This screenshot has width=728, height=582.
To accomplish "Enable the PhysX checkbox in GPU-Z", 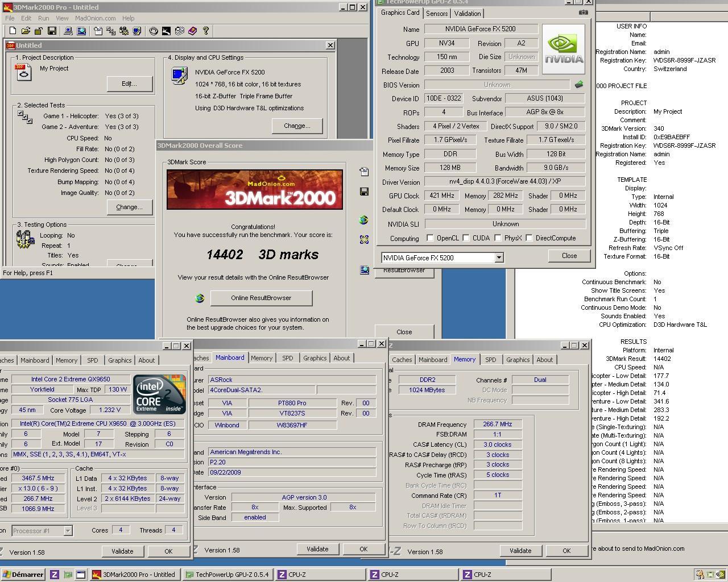I will point(498,238).
